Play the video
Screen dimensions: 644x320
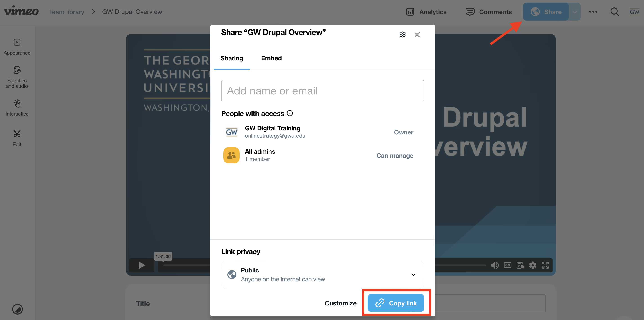pyautogui.click(x=142, y=265)
